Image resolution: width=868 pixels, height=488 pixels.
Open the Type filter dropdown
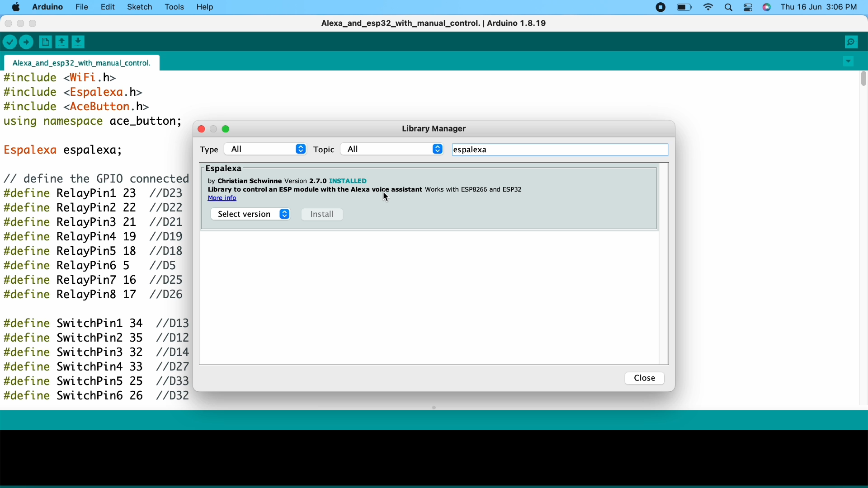266,150
